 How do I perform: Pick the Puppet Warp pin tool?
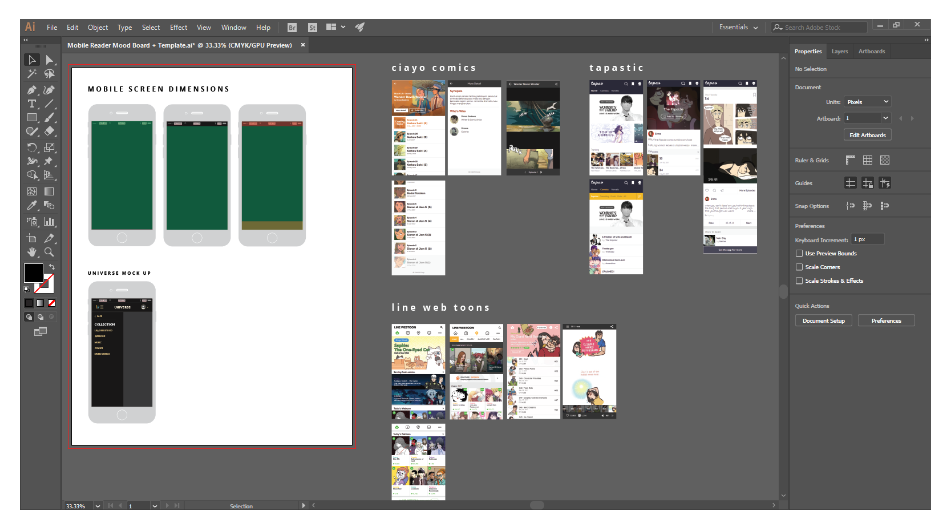click(49, 161)
